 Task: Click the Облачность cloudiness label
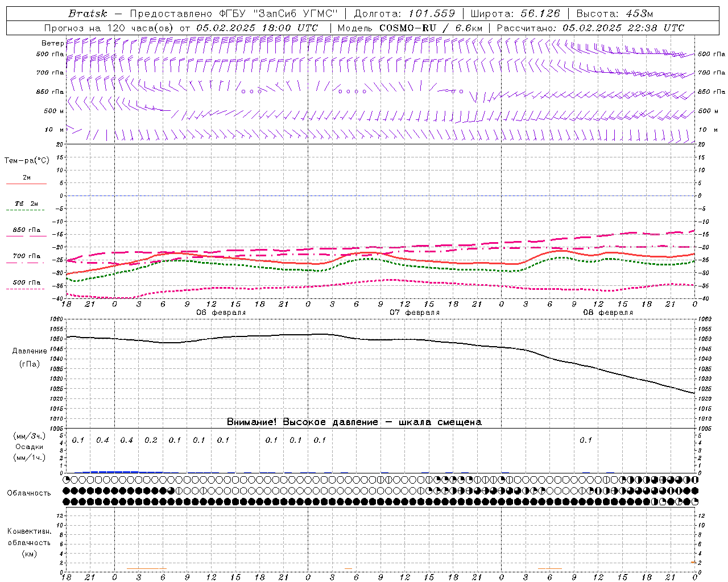point(29,493)
